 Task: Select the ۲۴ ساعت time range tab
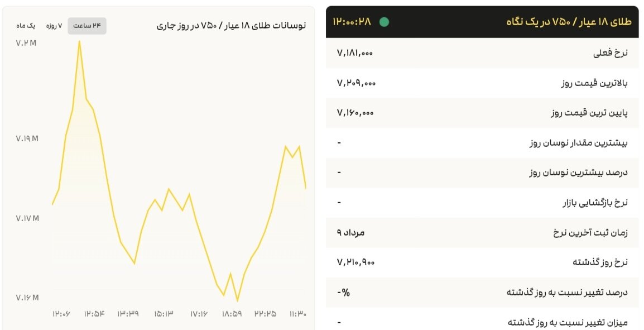(x=86, y=25)
